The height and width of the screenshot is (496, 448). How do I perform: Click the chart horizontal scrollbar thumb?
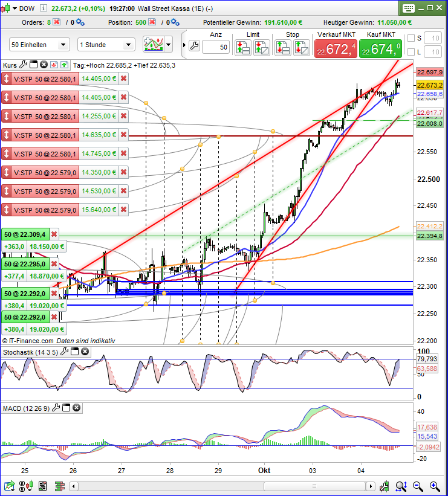pyautogui.click(x=314, y=486)
